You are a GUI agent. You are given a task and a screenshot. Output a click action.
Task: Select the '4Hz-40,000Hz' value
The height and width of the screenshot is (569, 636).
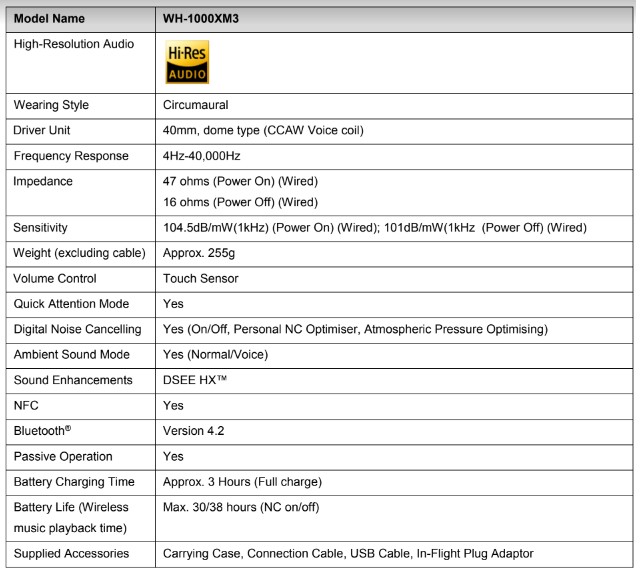(202, 156)
